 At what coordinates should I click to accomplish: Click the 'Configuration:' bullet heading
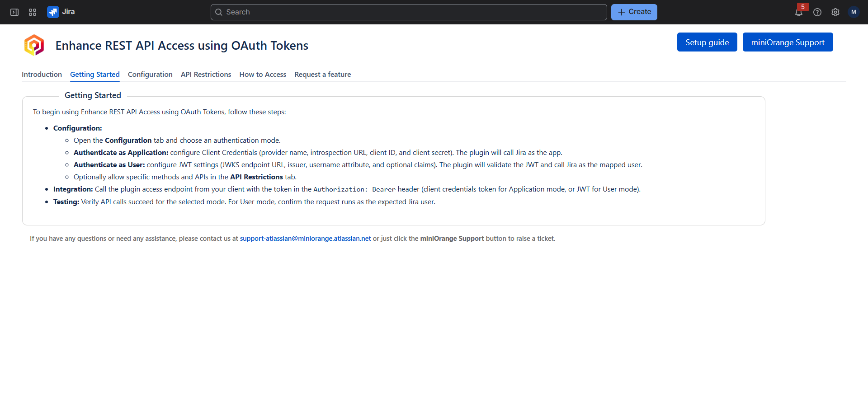coord(78,128)
